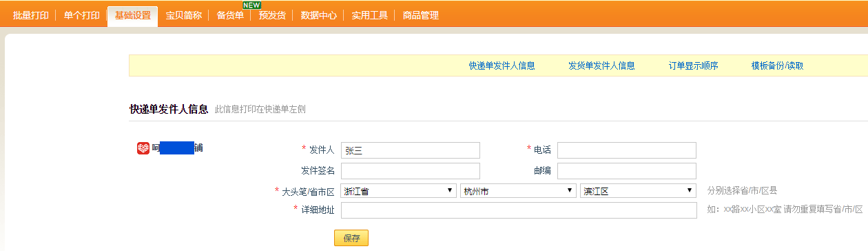Go to the 备货单 tab
The width and height of the screenshot is (868, 251).
pyautogui.click(x=230, y=15)
